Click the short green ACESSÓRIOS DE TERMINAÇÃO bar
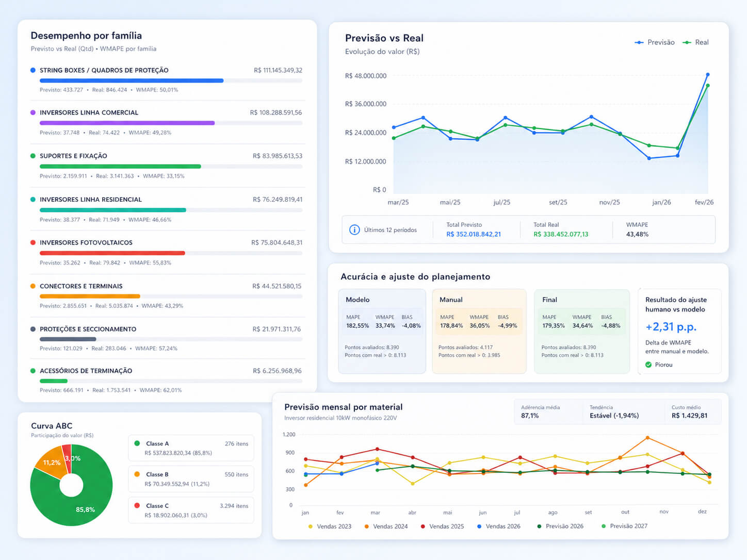This screenshot has height=560, width=747. 54,381
